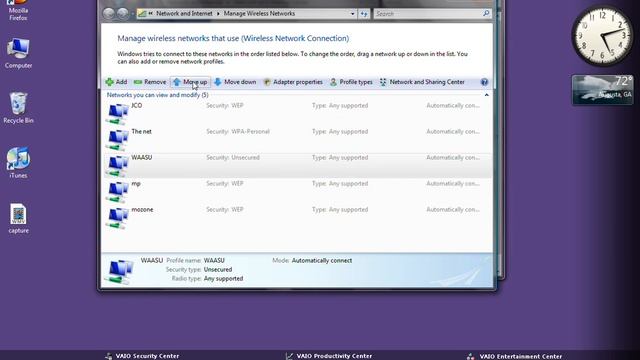Click The net network name
The width and height of the screenshot is (640, 360).
point(141,131)
